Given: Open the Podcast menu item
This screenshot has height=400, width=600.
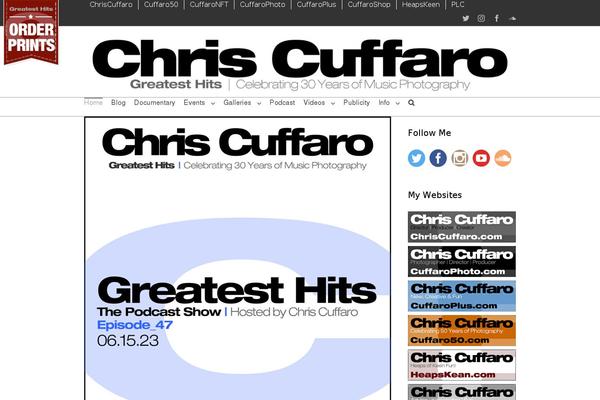Looking at the screenshot, I should pos(282,103).
